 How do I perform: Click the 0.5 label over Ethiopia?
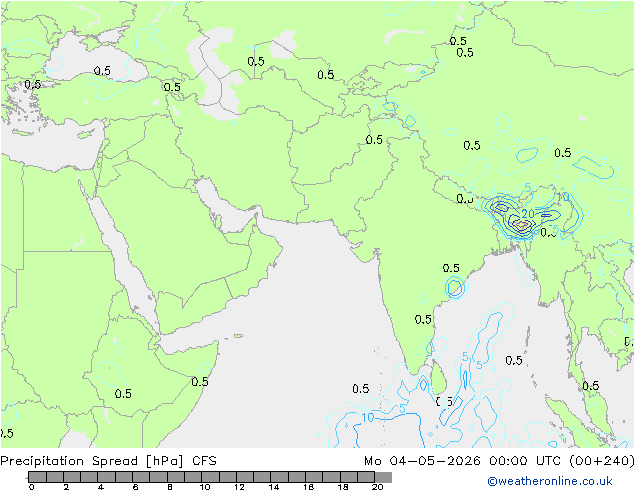[123, 393]
